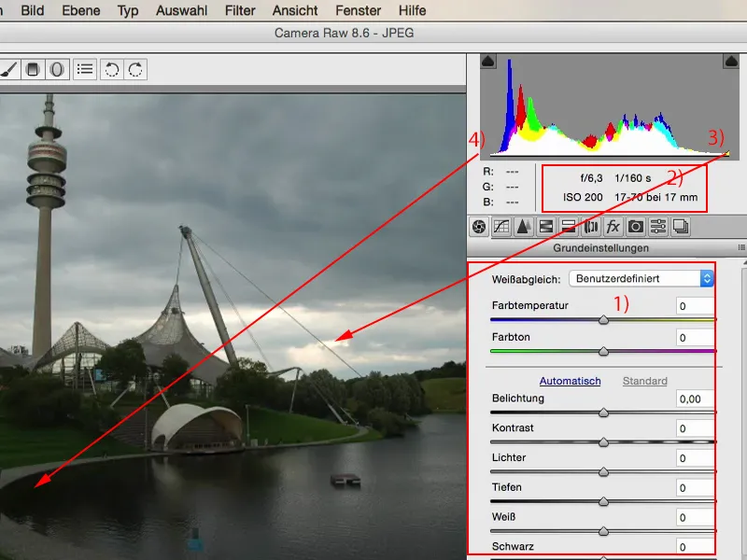Click the Kontrast value field
747x560 pixels.
[x=695, y=428]
